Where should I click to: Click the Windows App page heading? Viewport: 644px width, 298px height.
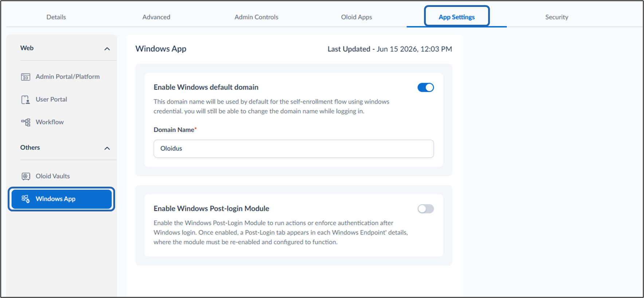[161, 49]
